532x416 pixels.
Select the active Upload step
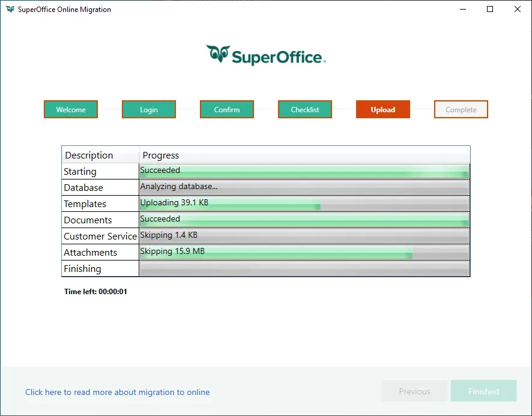[383, 110]
